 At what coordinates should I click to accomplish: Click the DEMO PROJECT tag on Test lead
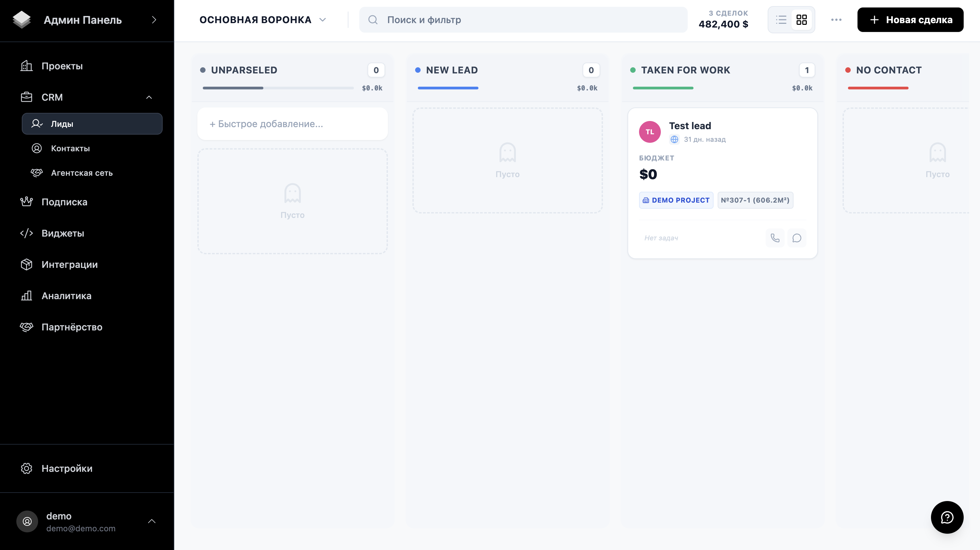click(676, 200)
